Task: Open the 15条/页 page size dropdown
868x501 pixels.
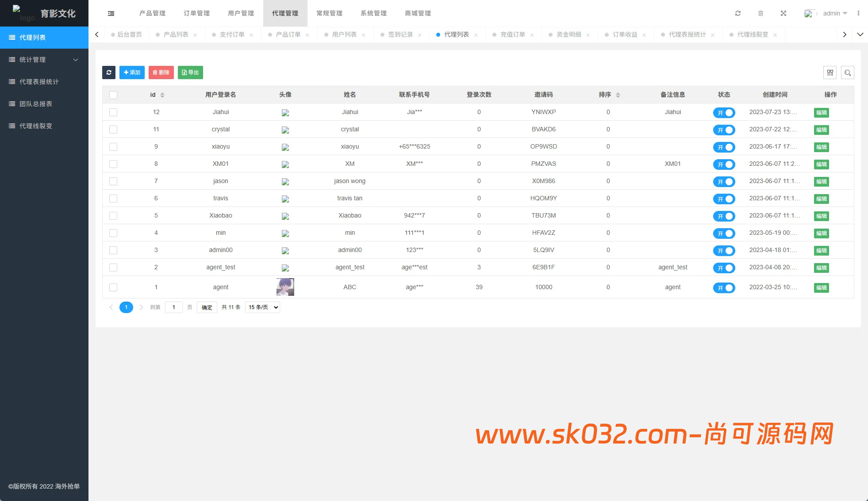Action: pyautogui.click(x=262, y=307)
